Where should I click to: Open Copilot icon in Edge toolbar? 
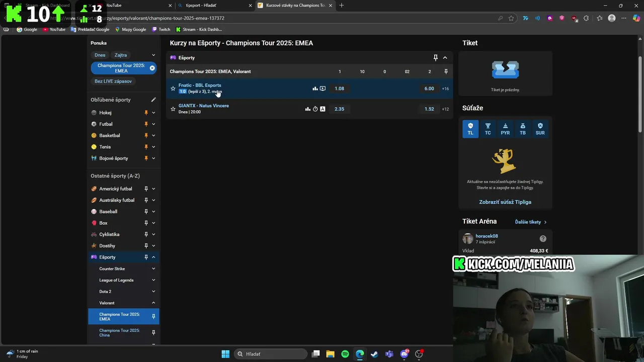636,18
